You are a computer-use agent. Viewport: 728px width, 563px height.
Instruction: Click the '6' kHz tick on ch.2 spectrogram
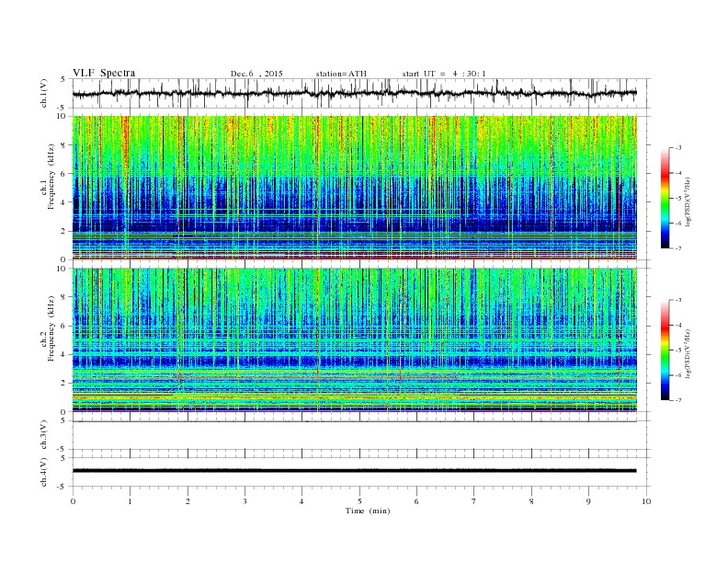(x=64, y=326)
